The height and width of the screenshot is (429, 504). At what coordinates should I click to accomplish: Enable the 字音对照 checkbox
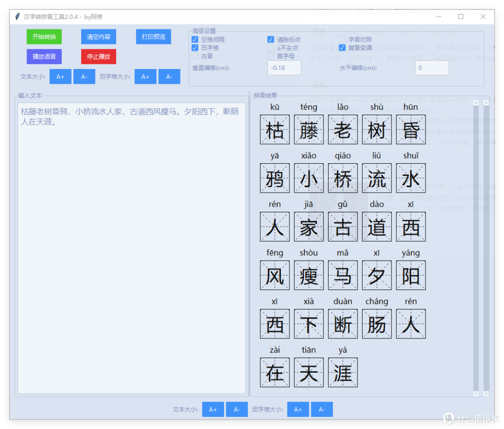[x=342, y=40]
